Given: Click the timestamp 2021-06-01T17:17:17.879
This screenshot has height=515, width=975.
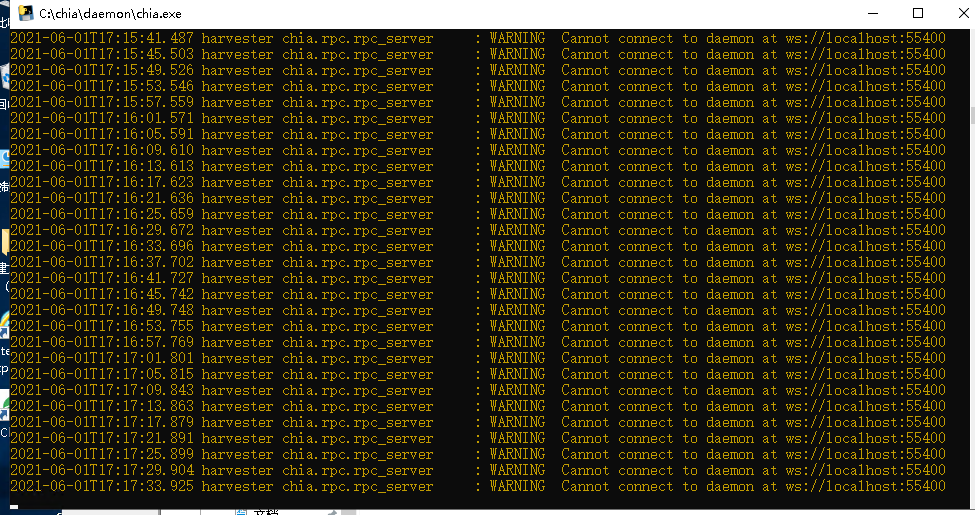Looking at the screenshot, I should coord(102,422).
